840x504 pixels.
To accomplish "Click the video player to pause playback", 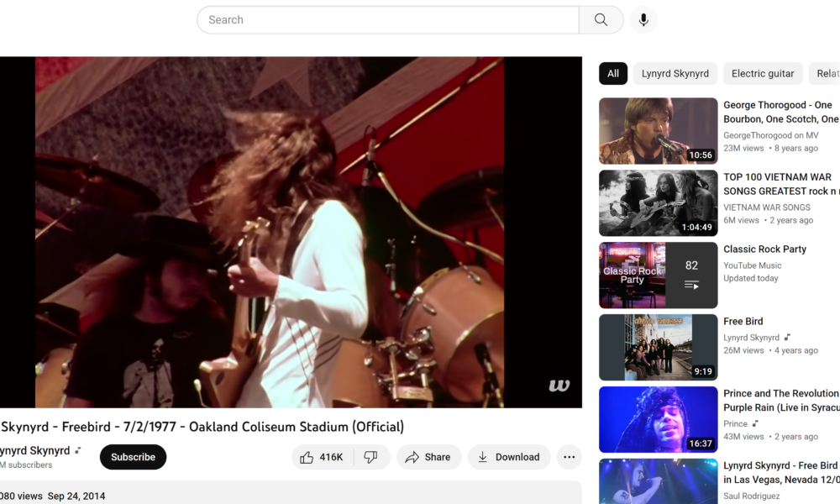I will [x=291, y=232].
